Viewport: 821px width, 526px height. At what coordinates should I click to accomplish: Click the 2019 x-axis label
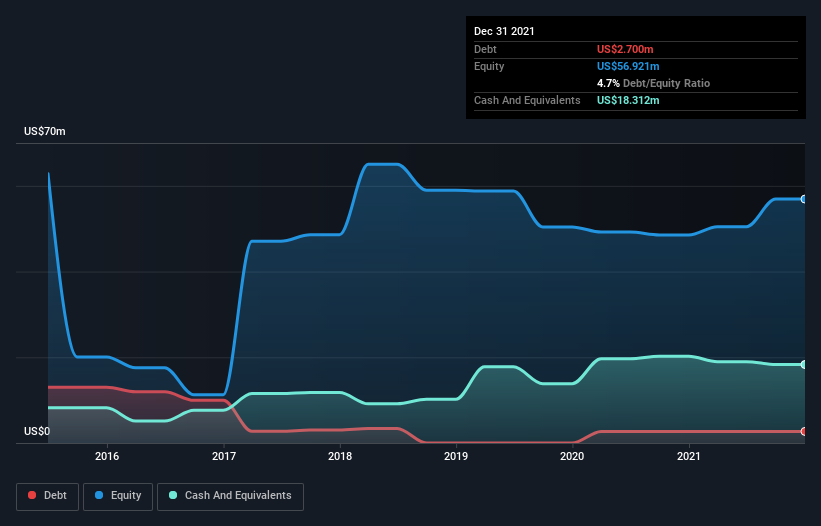tap(456, 456)
